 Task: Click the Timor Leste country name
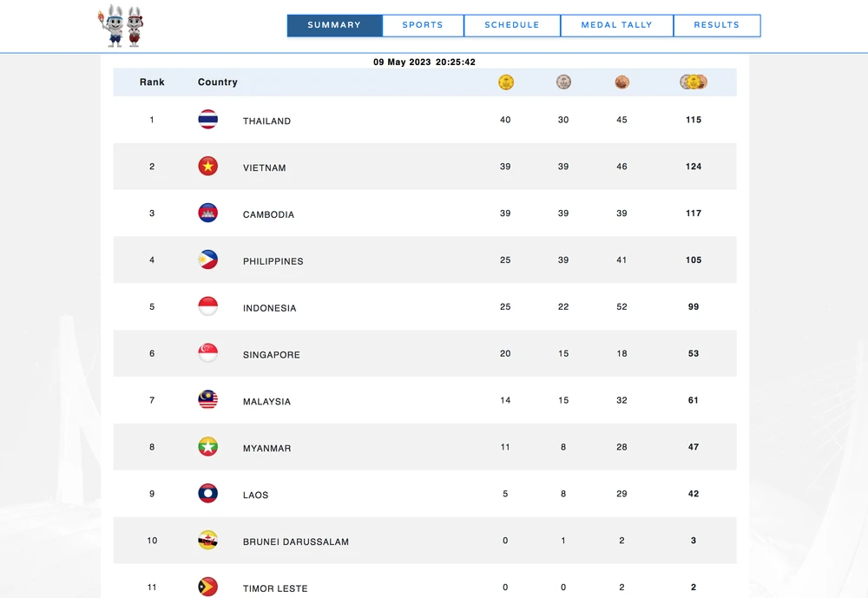[275, 588]
